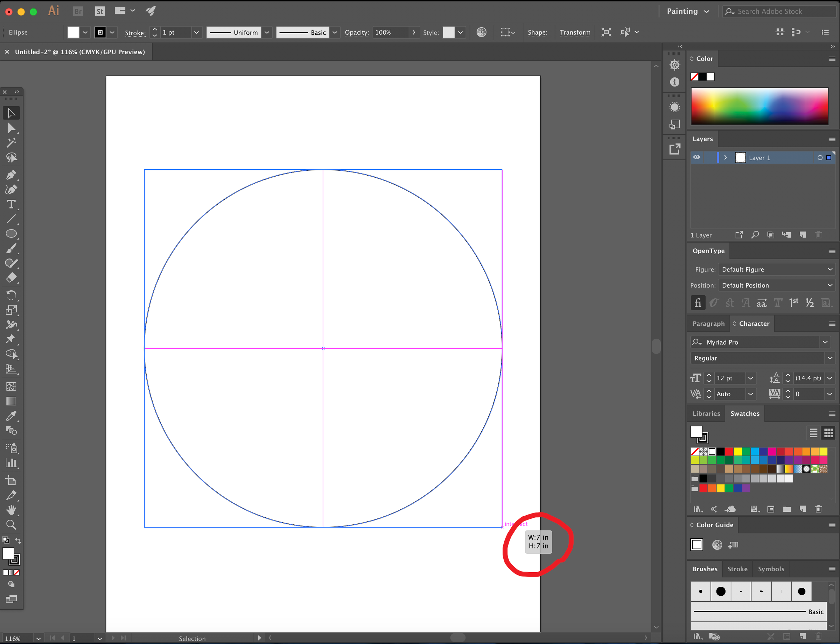Select the Paintbrush tool
This screenshot has width=840, height=644.
(x=11, y=248)
